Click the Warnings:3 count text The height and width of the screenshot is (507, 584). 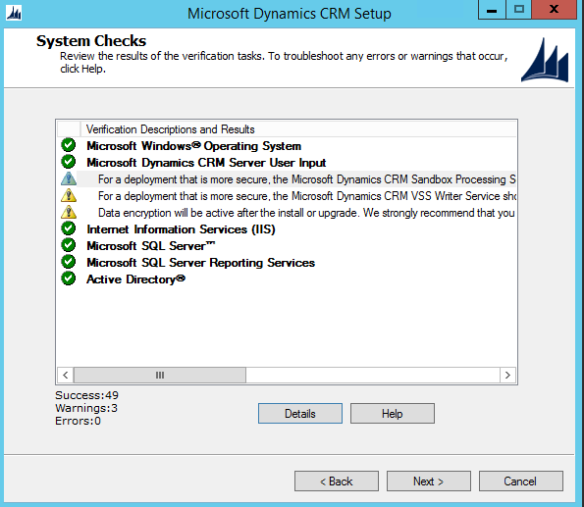coord(86,408)
